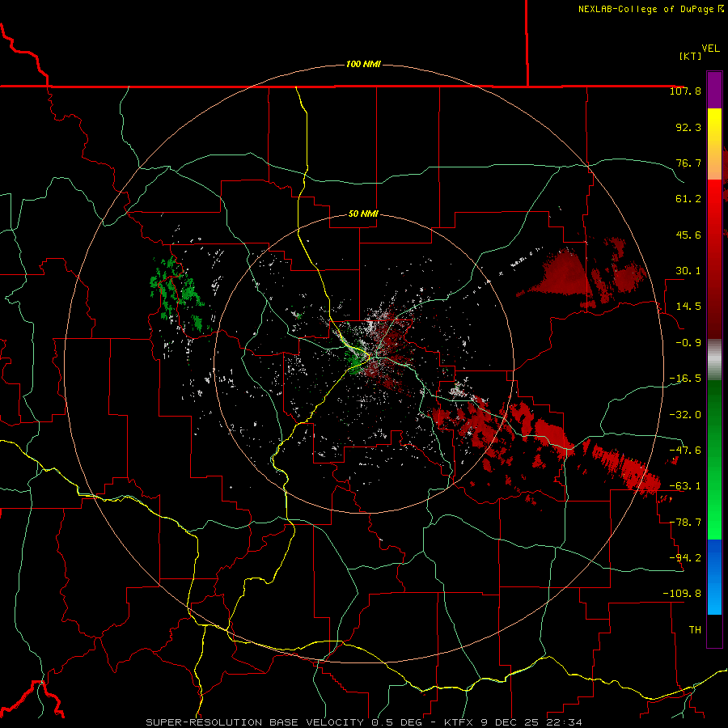Click the -109.8 velocity scale value
728x728 pixels.
tap(682, 594)
